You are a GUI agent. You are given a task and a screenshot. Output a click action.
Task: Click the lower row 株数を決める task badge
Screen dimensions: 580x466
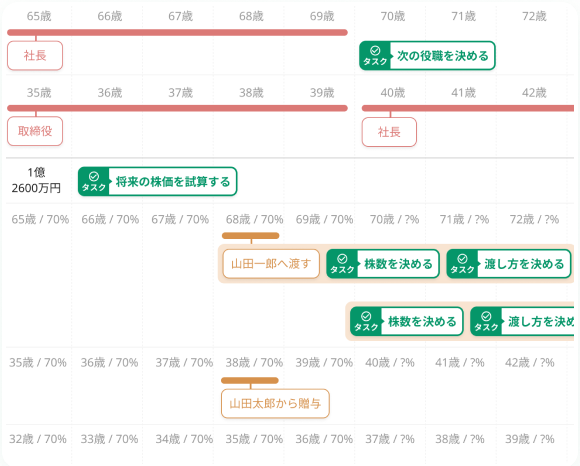coord(366,321)
